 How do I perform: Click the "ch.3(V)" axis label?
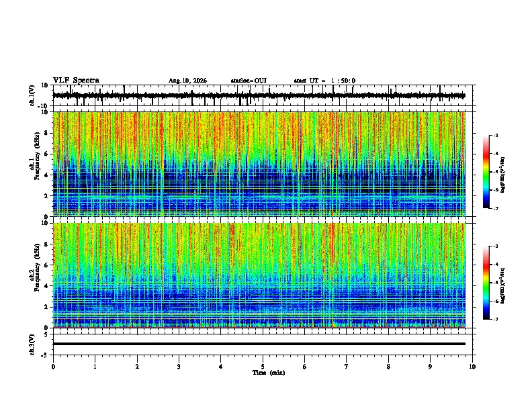pyautogui.click(x=32, y=345)
